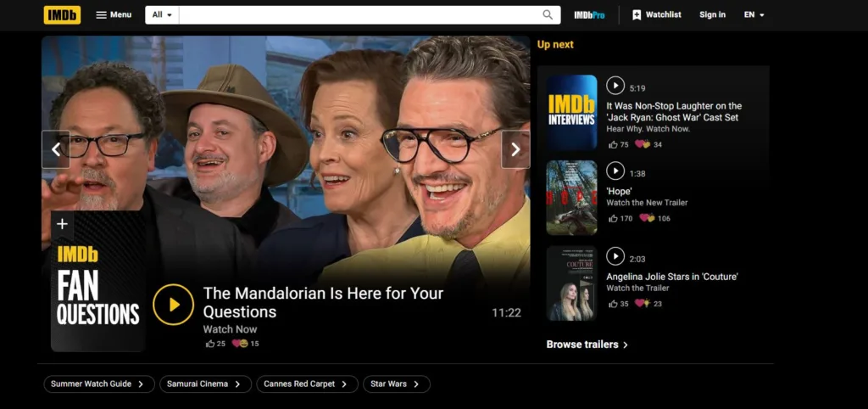Like the 'Couture' trailer
The width and height of the screenshot is (868, 409).
pos(613,304)
